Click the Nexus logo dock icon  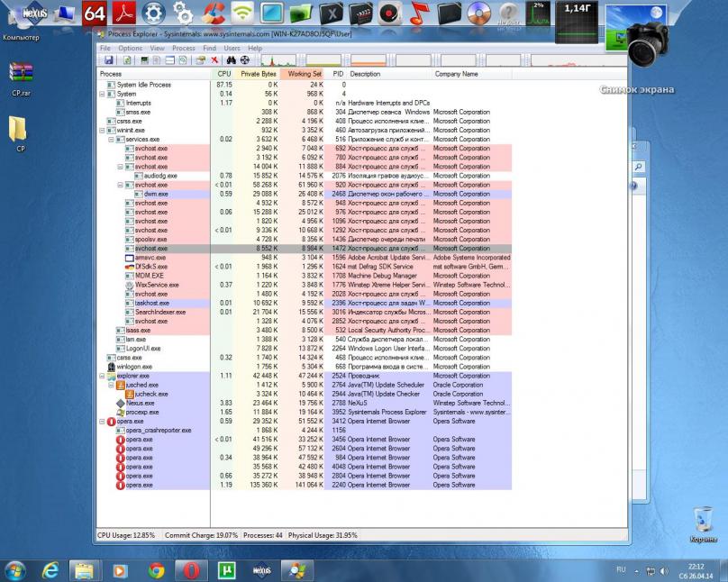[x=35, y=14]
